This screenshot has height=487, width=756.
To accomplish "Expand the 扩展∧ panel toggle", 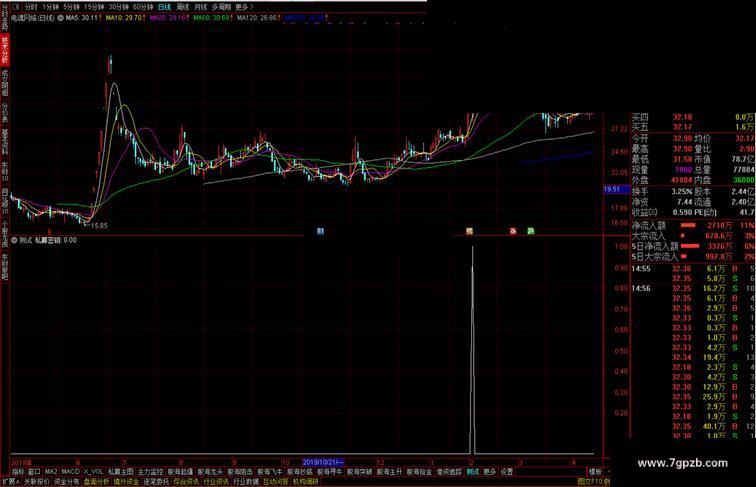I will (11, 481).
